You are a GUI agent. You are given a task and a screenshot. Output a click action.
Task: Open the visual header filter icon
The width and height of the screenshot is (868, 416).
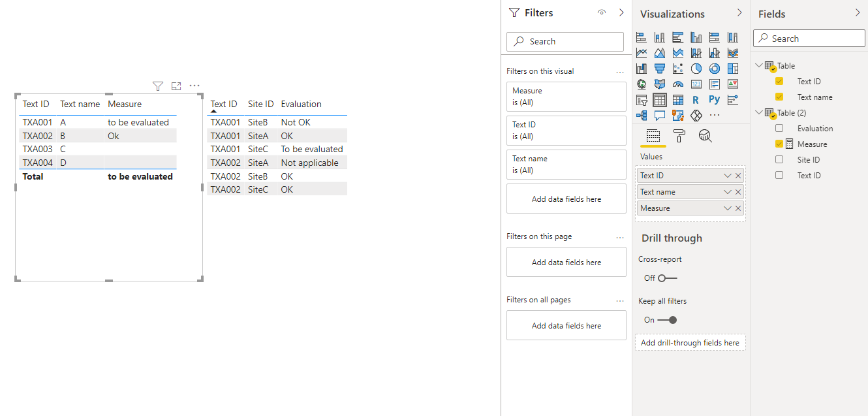[x=157, y=86]
